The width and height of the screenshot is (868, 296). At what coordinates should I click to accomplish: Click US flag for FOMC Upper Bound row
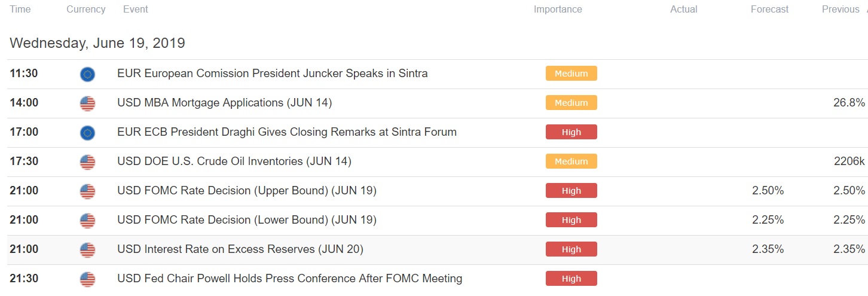(87, 191)
